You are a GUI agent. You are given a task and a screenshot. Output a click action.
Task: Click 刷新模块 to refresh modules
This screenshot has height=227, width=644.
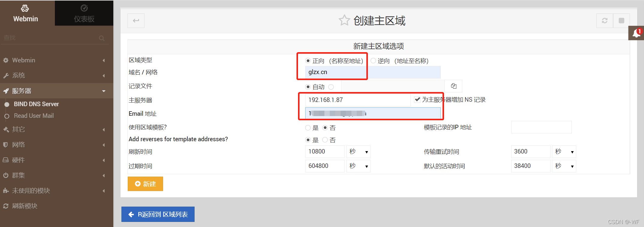pyautogui.click(x=57, y=206)
